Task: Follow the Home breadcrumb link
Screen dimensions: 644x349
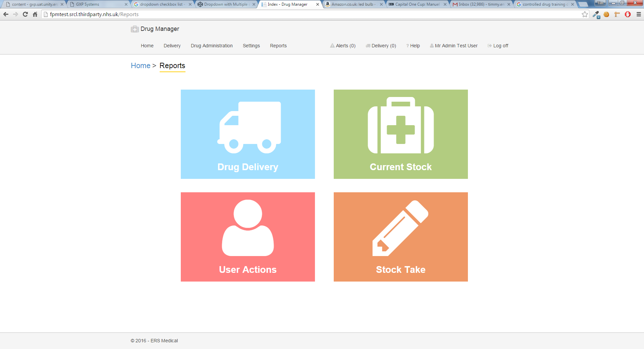Action: click(x=140, y=66)
